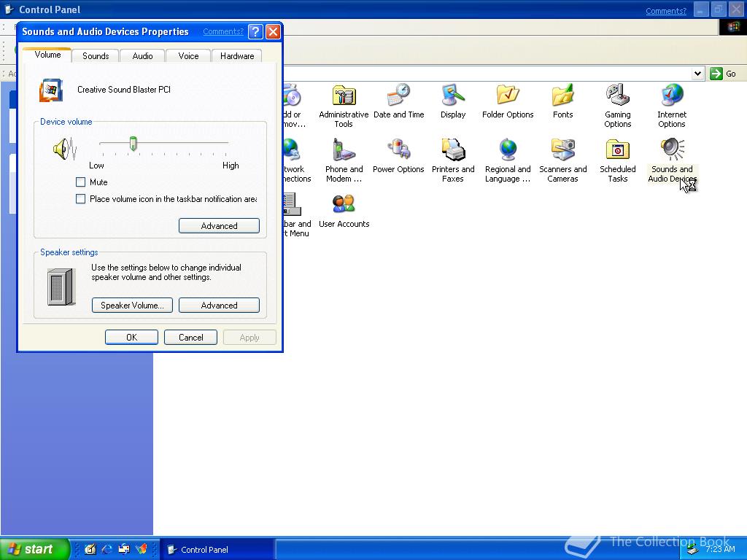Image resolution: width=747 pixels, height=560 pixels.
Task: Click the Go arrow in address bar
Action: pos(716,74)
